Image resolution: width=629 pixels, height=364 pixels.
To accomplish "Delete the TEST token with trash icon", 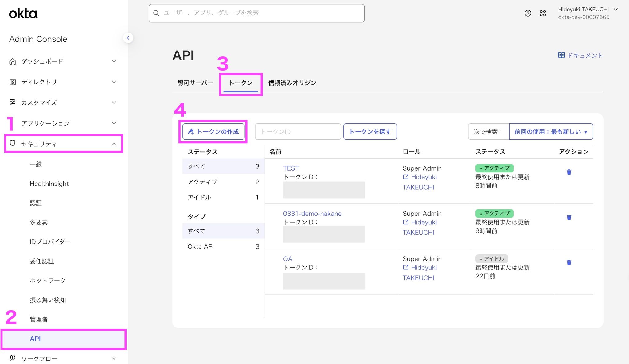I will coord(569,172).
